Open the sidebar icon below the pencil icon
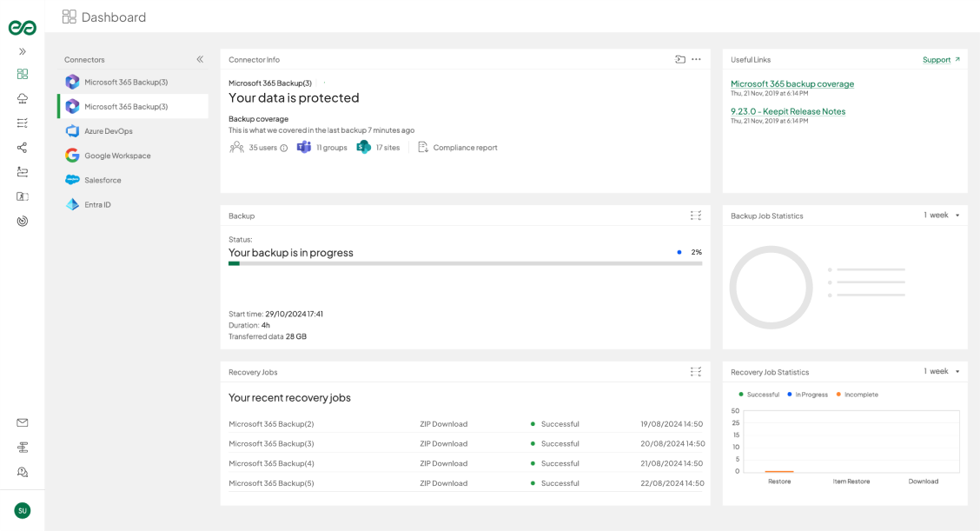The width and height of the screenshot is (980, 531). (x=23, y=196)
